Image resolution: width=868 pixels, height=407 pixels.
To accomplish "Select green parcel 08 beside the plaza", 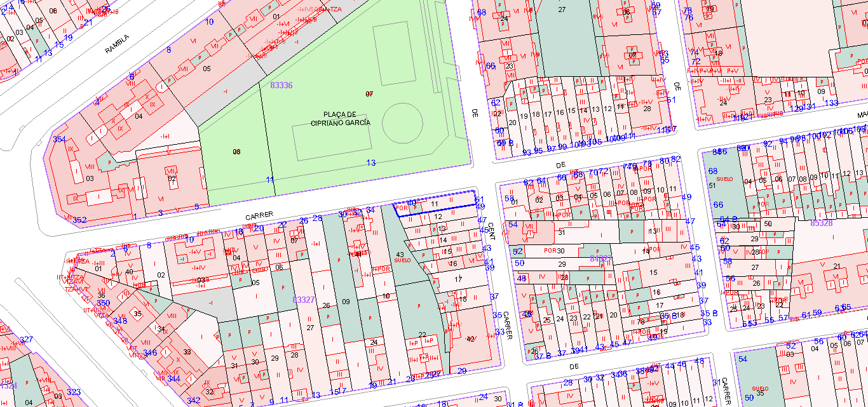I will coord(236,152).
